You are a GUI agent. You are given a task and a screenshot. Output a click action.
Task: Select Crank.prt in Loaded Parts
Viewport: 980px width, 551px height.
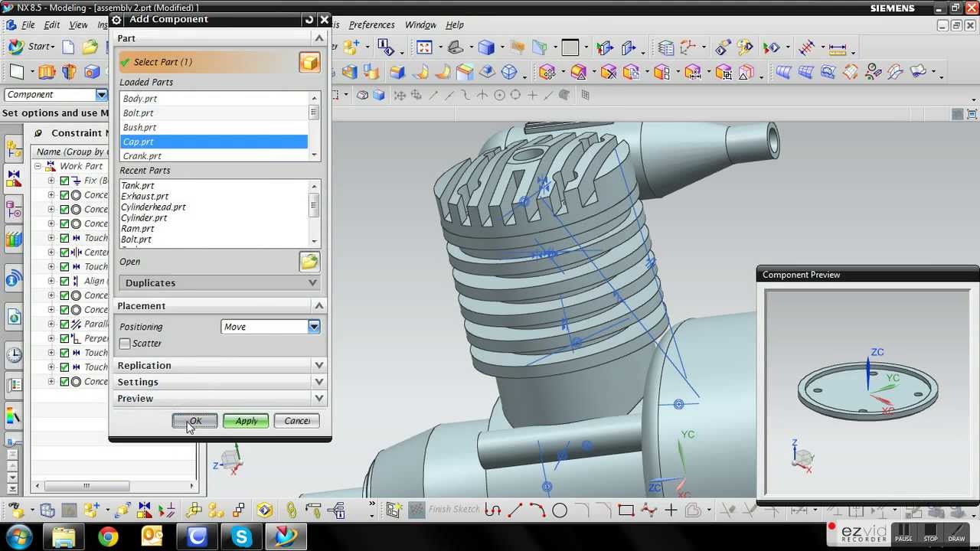(214, 156)
